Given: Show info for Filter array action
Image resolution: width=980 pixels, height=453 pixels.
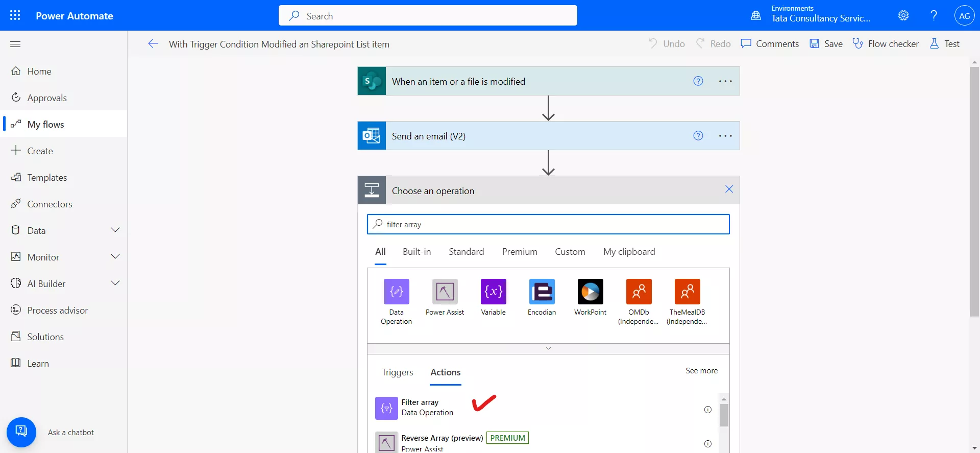Looking at the screenshot, I should point(707,410).
